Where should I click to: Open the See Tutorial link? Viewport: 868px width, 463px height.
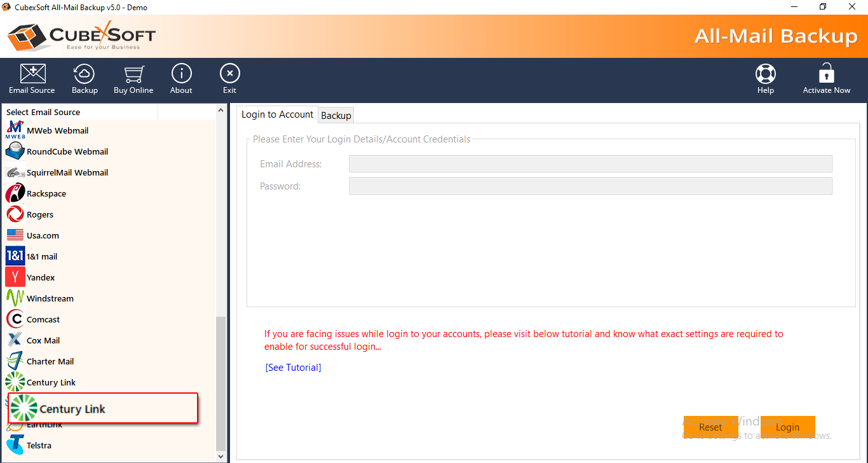pyautogui.click(x=293, y=368)
